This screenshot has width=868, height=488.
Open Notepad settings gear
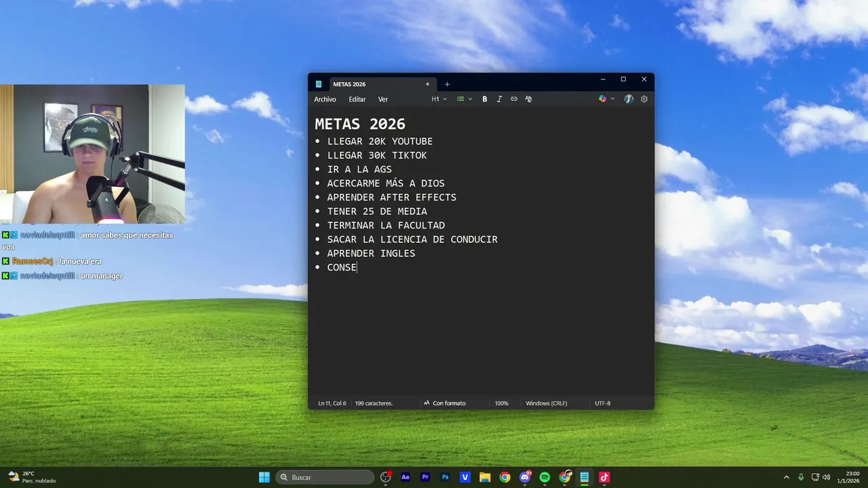(644, 99)
